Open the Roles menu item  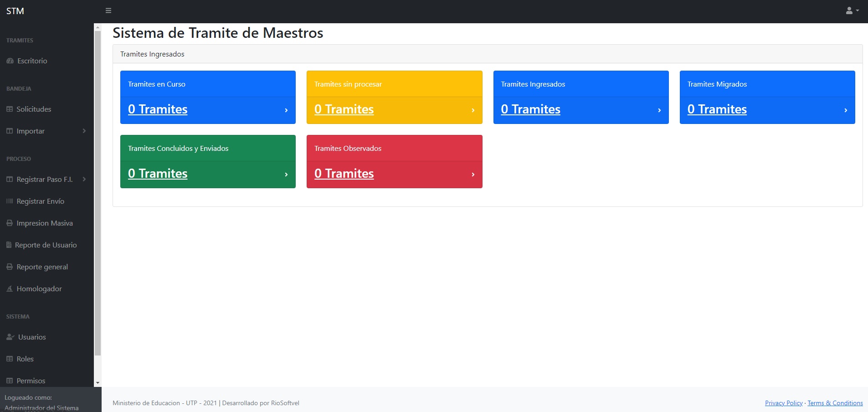25,359
